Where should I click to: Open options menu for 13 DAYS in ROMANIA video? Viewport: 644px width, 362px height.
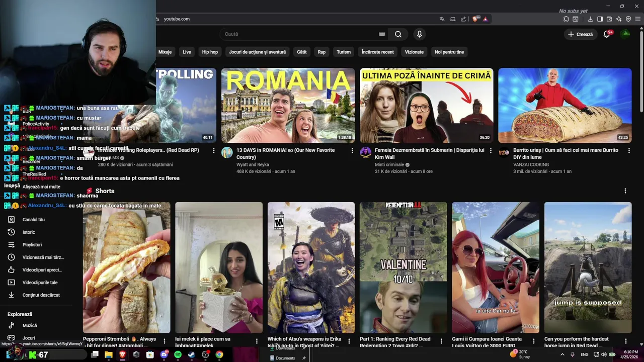352,150
